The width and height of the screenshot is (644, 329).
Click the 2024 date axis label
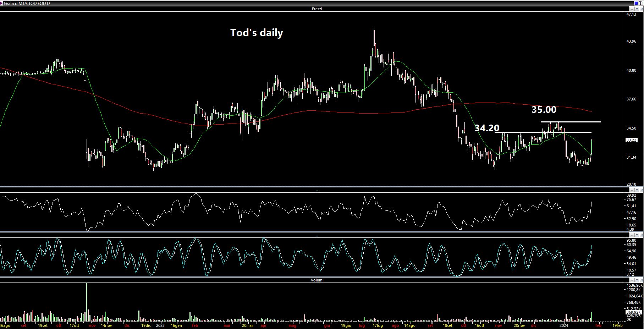click(x=564, y=325)
